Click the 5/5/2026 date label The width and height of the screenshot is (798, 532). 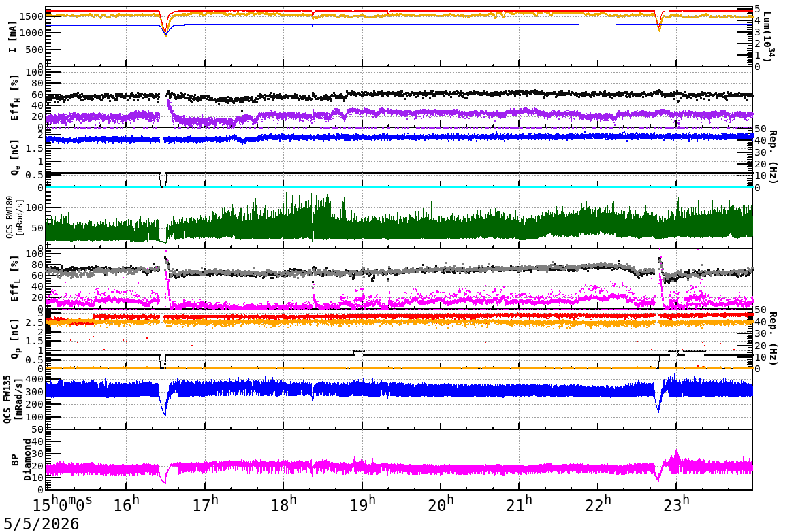point(42,524)
